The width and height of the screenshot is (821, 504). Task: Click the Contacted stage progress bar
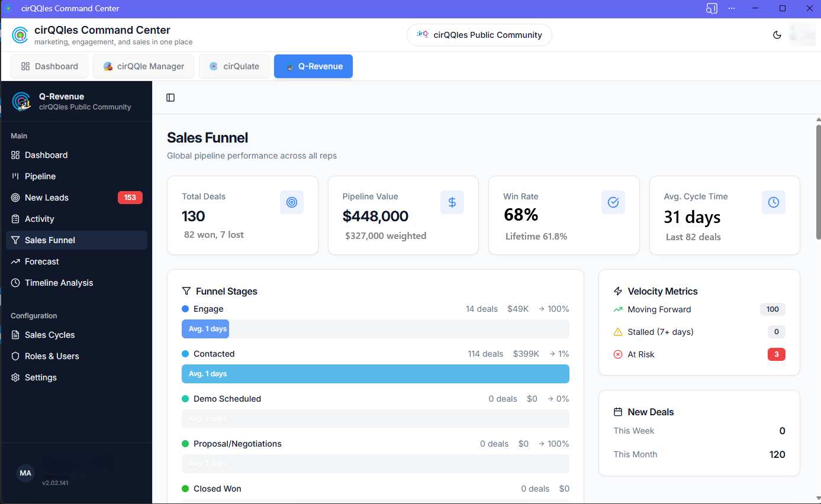coord(375,374)
